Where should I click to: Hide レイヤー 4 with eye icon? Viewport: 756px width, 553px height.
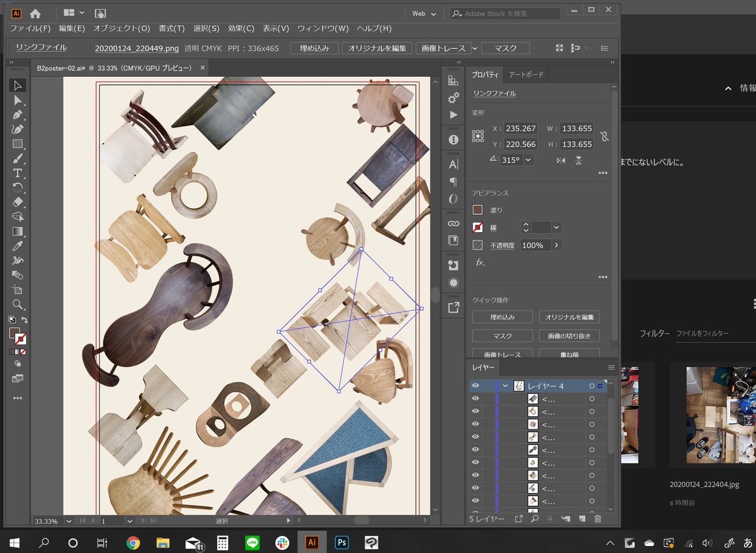click(476, 386)
